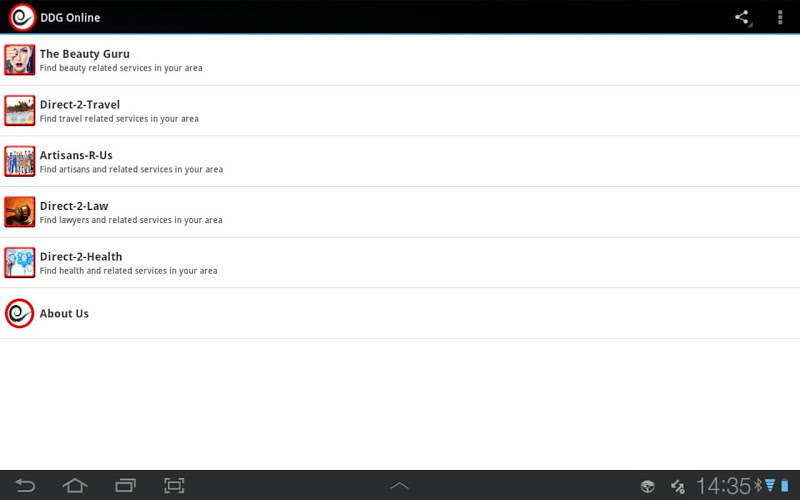Choose Direct-2-Health title text
The width and height of the screenshot is (800, 500).
81,256
